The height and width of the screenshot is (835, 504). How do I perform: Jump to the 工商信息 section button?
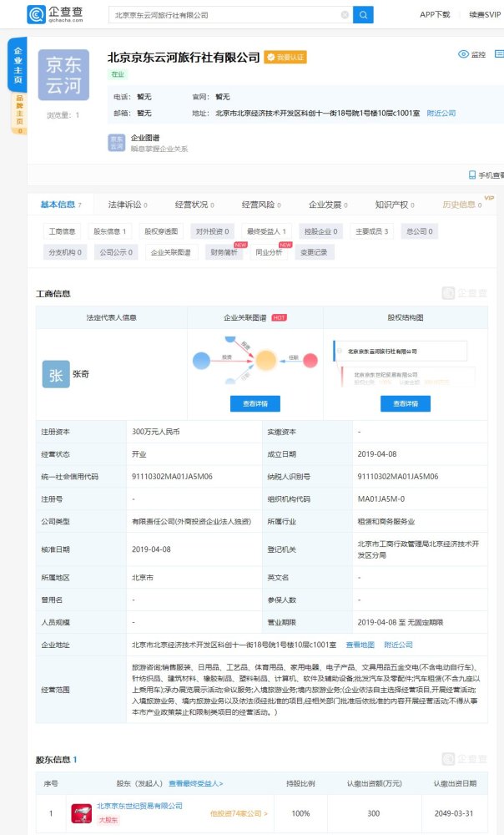[62, 231]
